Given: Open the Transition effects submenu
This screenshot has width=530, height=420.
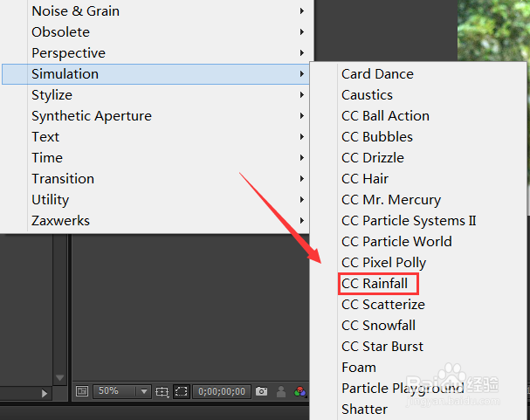Looking at the screenshot, I should (155, 179).
